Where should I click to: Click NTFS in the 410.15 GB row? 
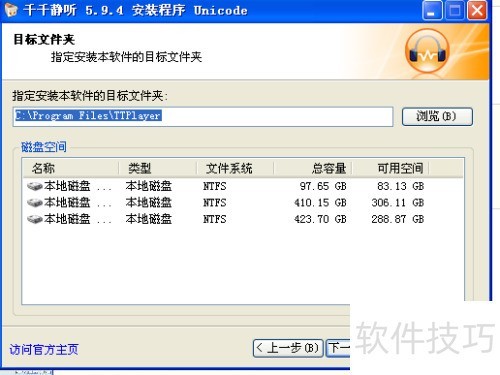pyautogui.click(x=215, y=202)
